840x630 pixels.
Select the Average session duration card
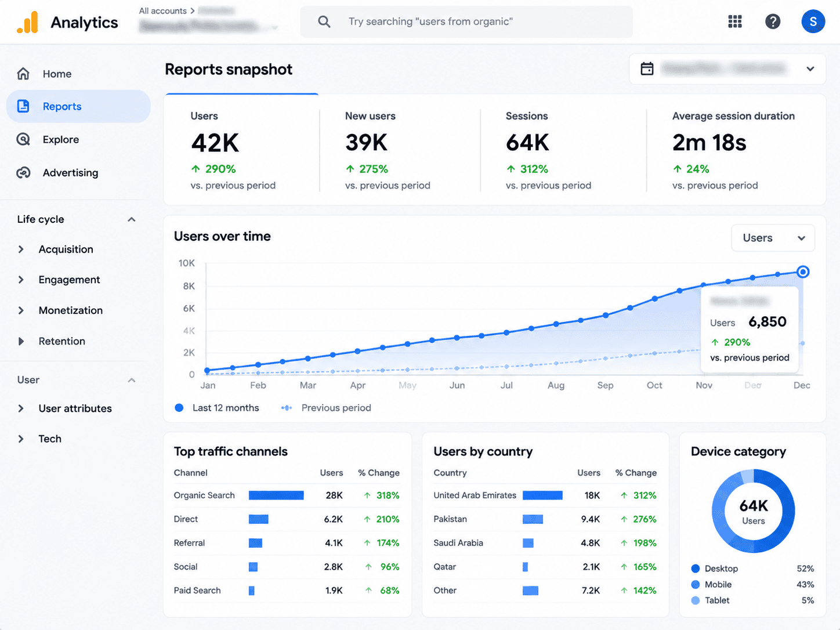pyautogui.click(x=736, y=150)
